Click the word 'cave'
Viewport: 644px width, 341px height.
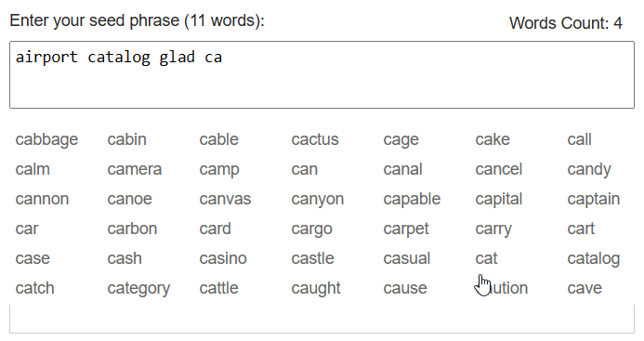pos(585,288)
